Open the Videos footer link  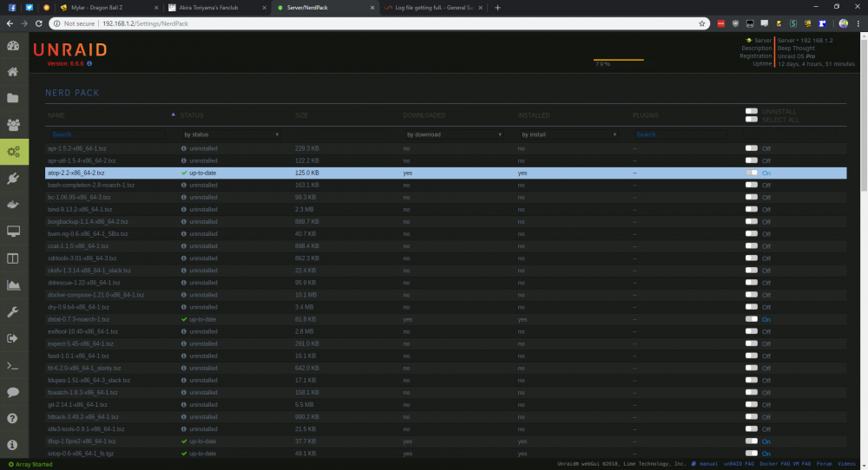(x=846, y=464)
